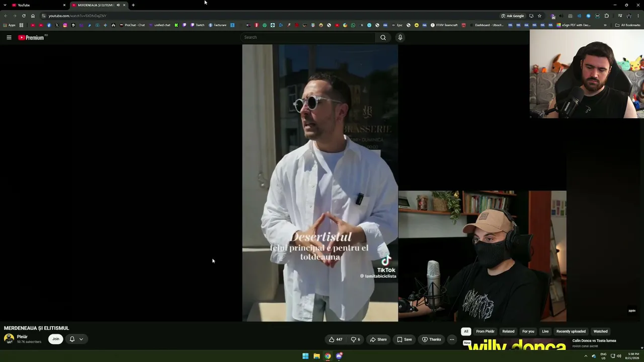The width and height of the screenshot is (644, 362).
Task: Start voice search with microphone icon
Action: tap(400, 37)
